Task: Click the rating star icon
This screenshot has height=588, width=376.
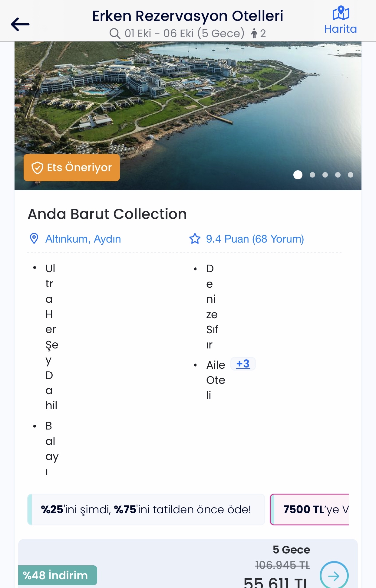Action: click(x=195, y=239)
